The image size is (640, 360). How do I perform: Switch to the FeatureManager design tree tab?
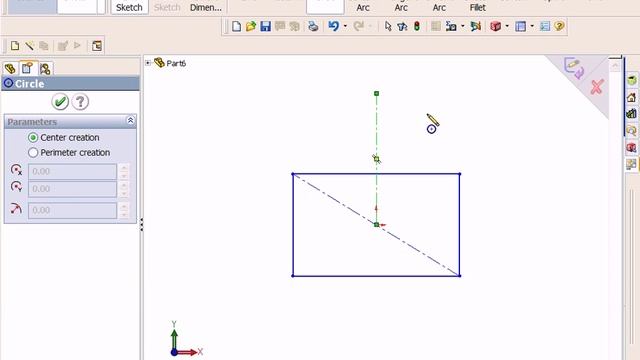pyautogui.click(x=10, y=69)
